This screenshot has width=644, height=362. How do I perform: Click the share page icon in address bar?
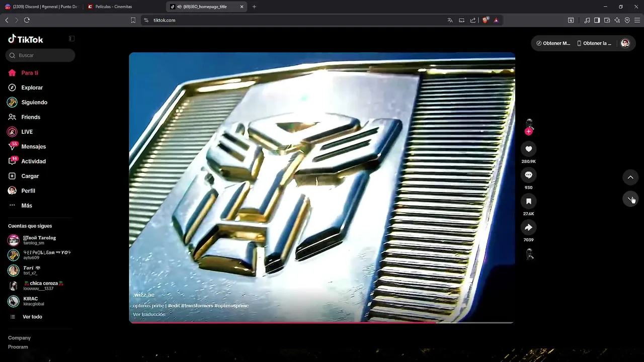473,20
